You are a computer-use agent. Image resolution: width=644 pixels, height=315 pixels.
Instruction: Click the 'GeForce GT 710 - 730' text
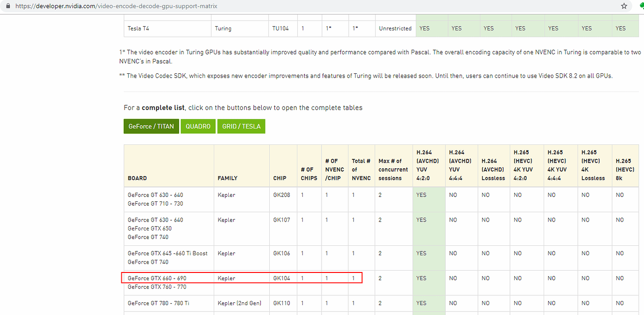155,204
